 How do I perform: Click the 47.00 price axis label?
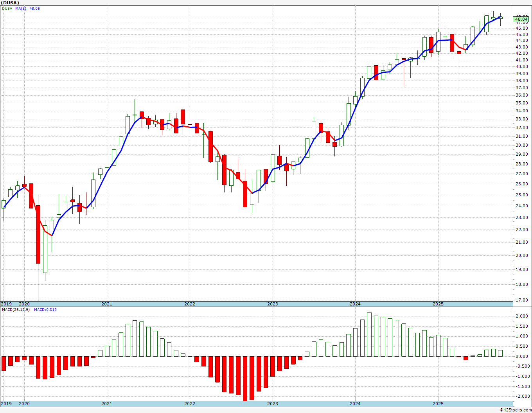(522, 23)
